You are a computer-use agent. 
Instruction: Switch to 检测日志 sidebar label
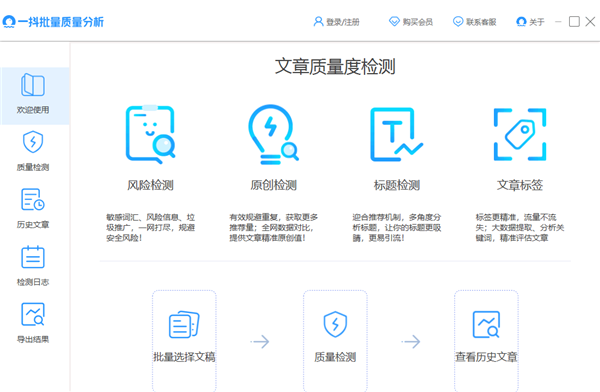pos(33,282)
